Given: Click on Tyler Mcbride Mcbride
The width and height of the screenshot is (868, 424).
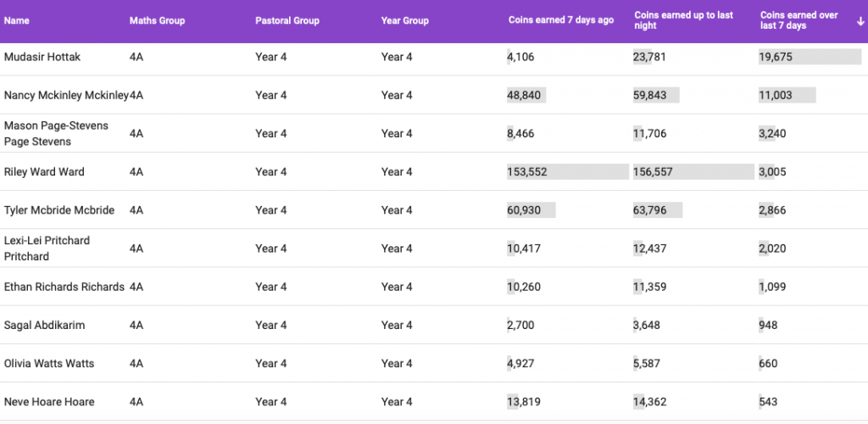Looking at the screenshot, I should [x=58, y=210].
